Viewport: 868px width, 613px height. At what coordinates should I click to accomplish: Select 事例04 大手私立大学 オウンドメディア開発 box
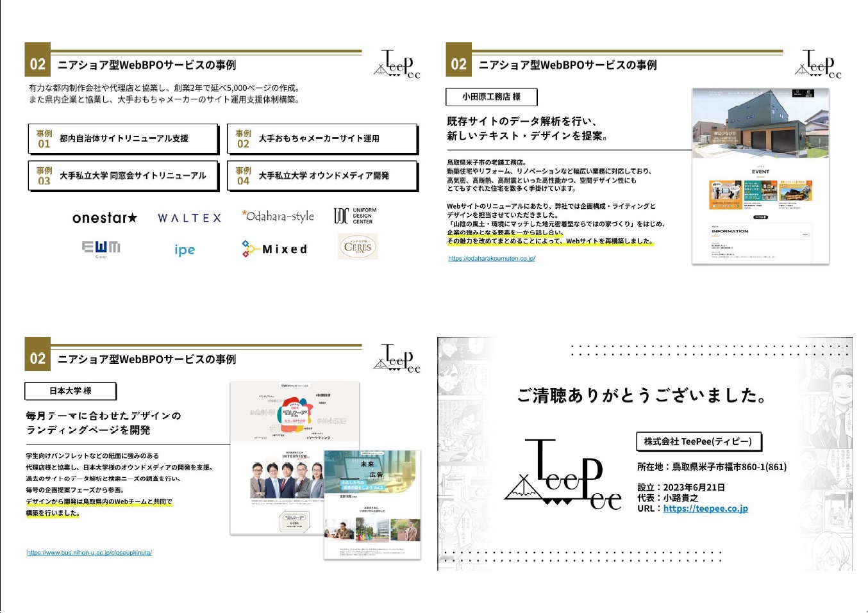322,176
